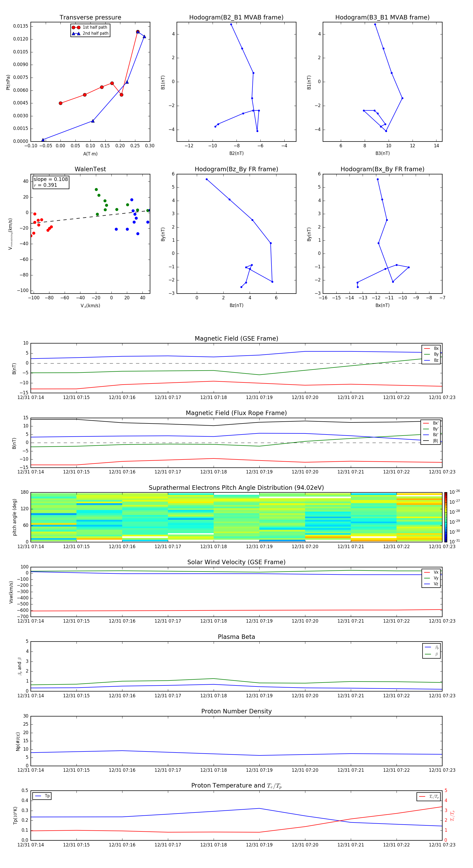Click the 'Magnetic Field (Flux Rope Frame)' title
This screenshot has height=868, width=473.
pos(236,413)
